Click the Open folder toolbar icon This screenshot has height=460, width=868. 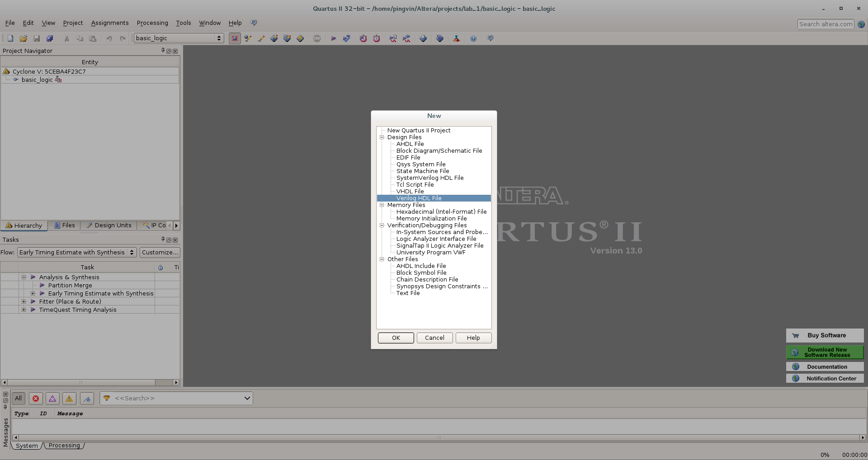point(24,38)
